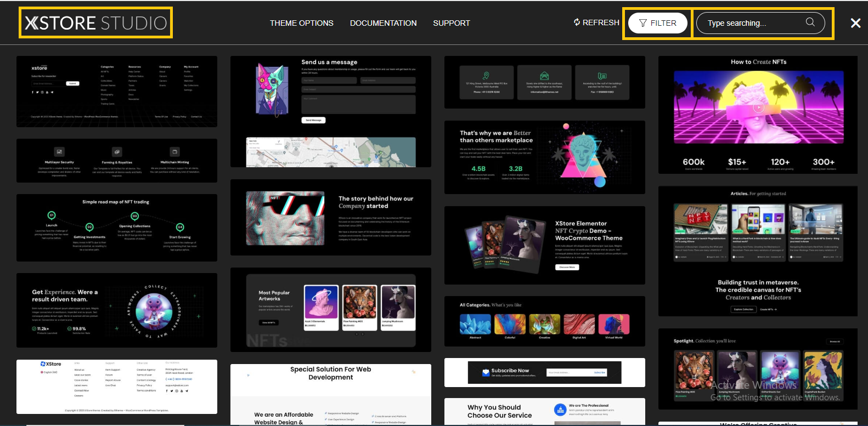Screen dimensions: 868x426
Task: Select XStore Elementor NFT Crypto Demo template
Action: click(545, 245)
